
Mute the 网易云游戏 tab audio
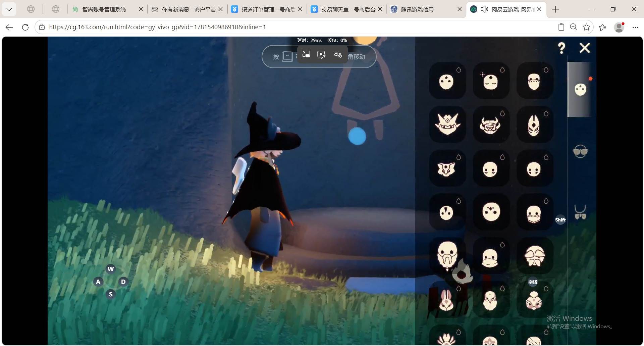tap(485, 9)
